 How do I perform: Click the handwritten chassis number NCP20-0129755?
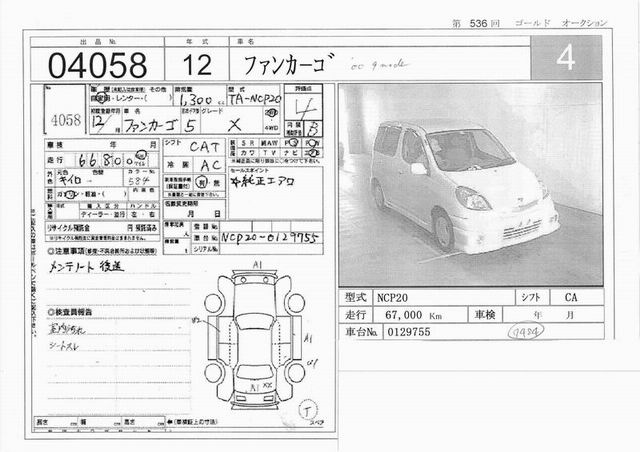(269, 238)
